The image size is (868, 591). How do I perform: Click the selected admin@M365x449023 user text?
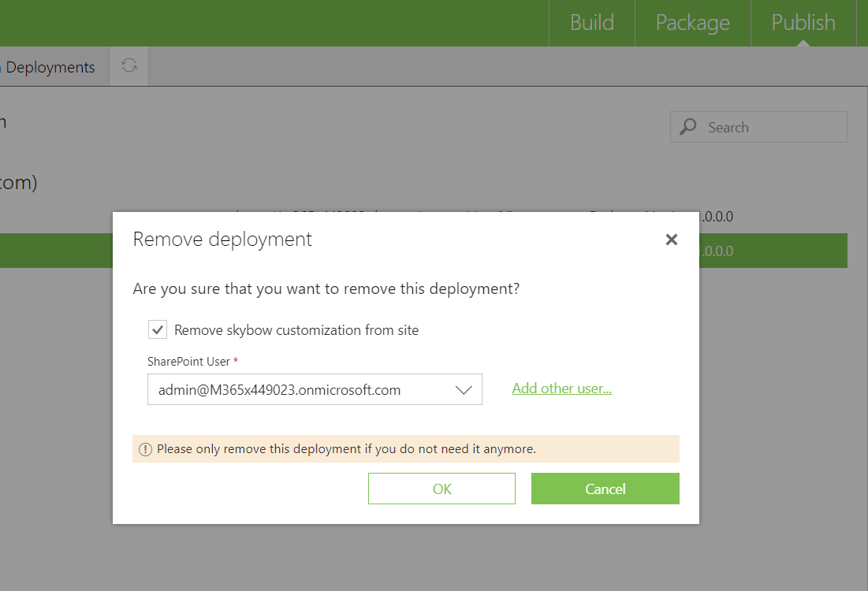(280, 390)
